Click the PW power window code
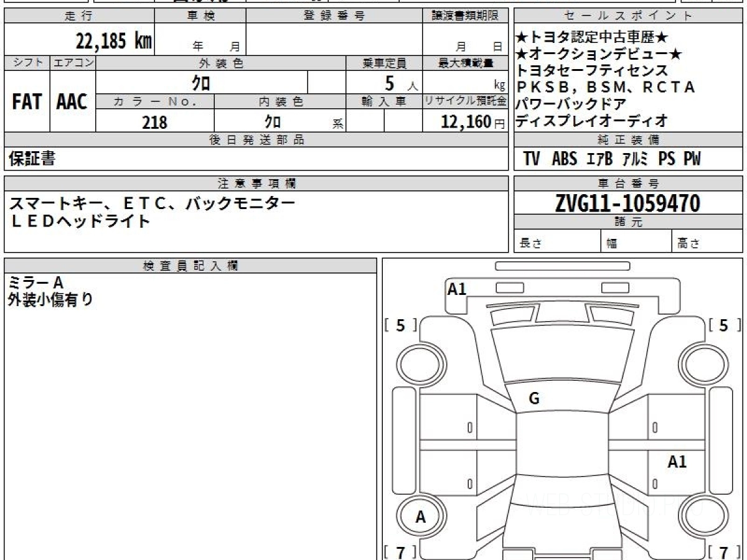 click(692, 159)
